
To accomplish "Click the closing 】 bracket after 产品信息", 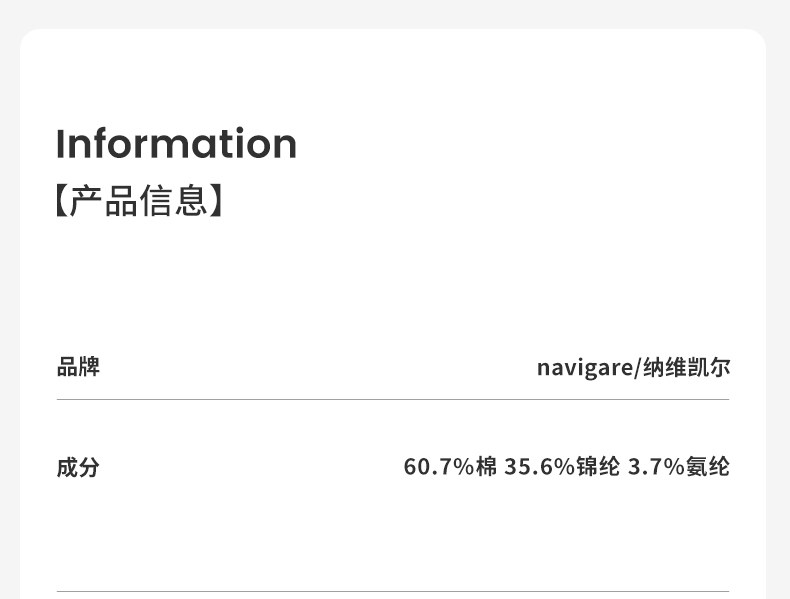I will click(217, 200).
